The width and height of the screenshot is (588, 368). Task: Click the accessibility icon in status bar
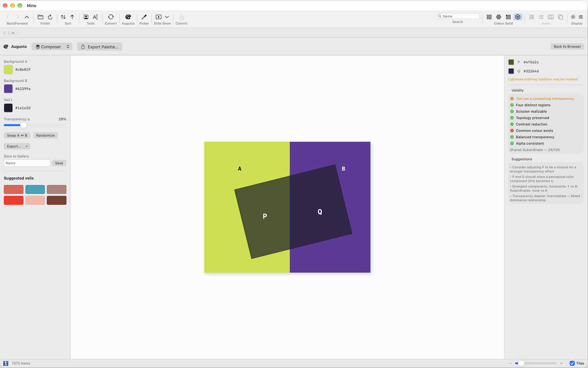[6, 363]
